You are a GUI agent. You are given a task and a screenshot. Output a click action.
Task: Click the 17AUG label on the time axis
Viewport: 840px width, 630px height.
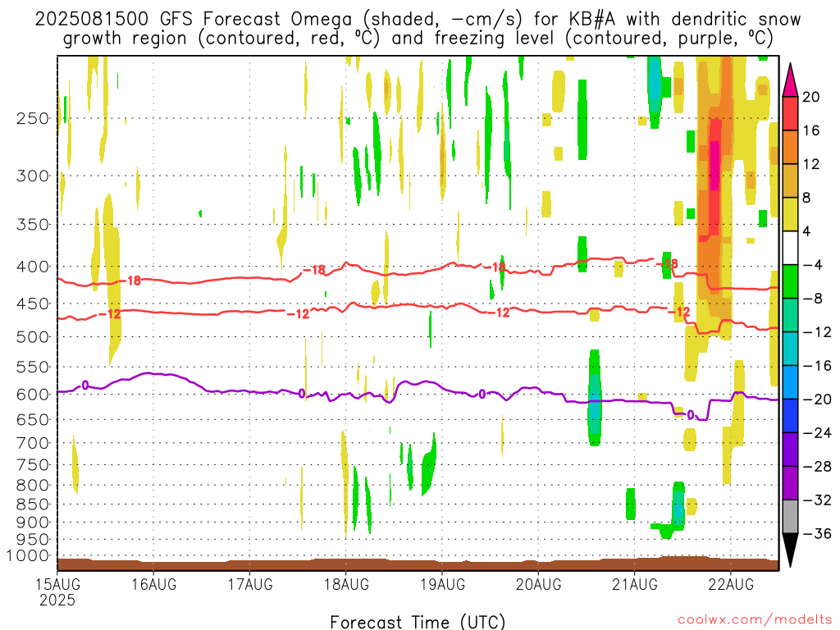coord(249,584)
